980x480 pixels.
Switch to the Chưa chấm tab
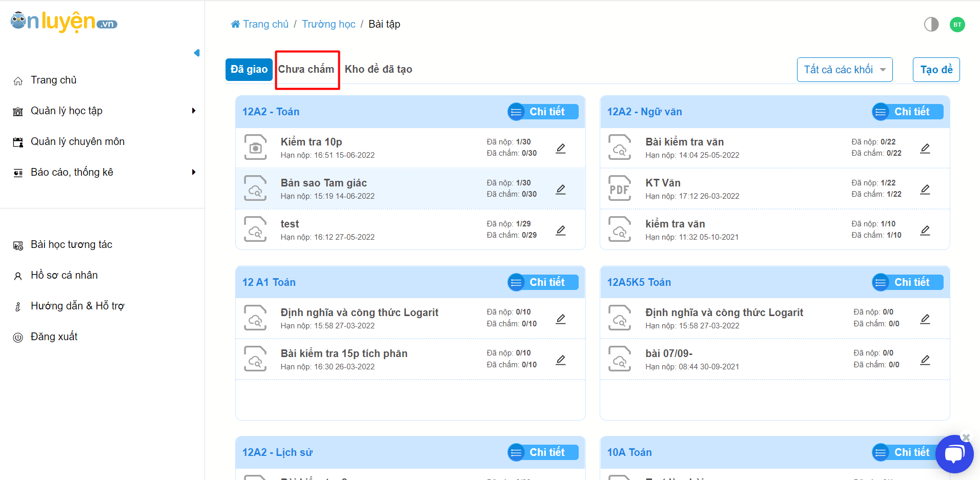[306, 69]
